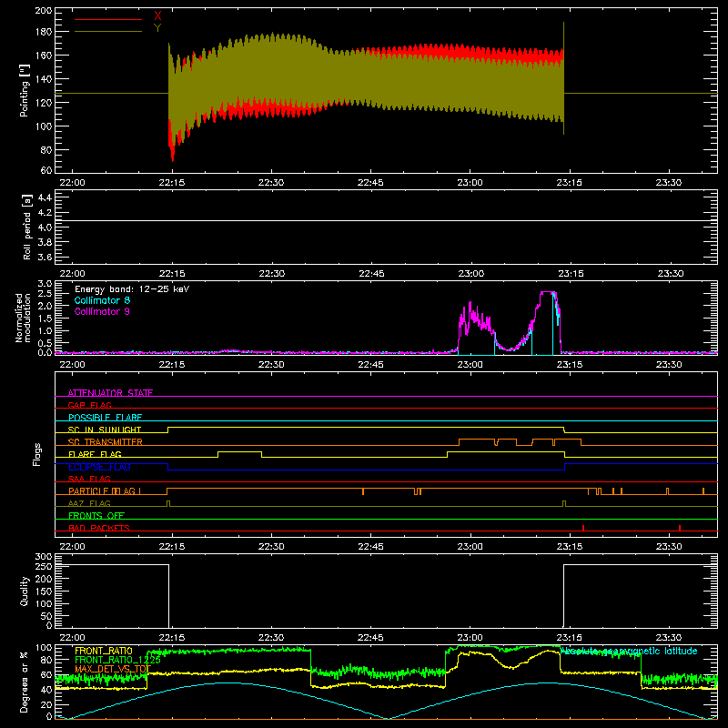
Task: Click the Quality axis label
Action: click(25, 591)
